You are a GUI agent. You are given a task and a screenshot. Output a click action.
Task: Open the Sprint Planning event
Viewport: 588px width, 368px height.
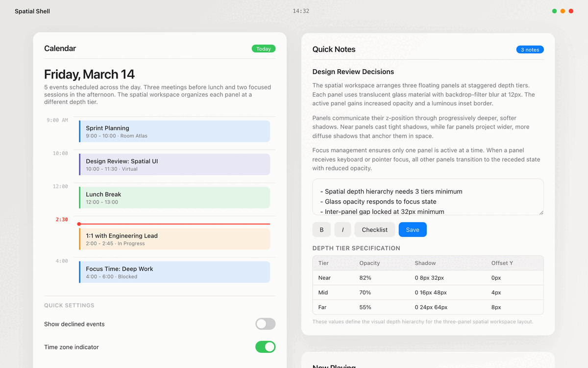click(x=174, y=131)
